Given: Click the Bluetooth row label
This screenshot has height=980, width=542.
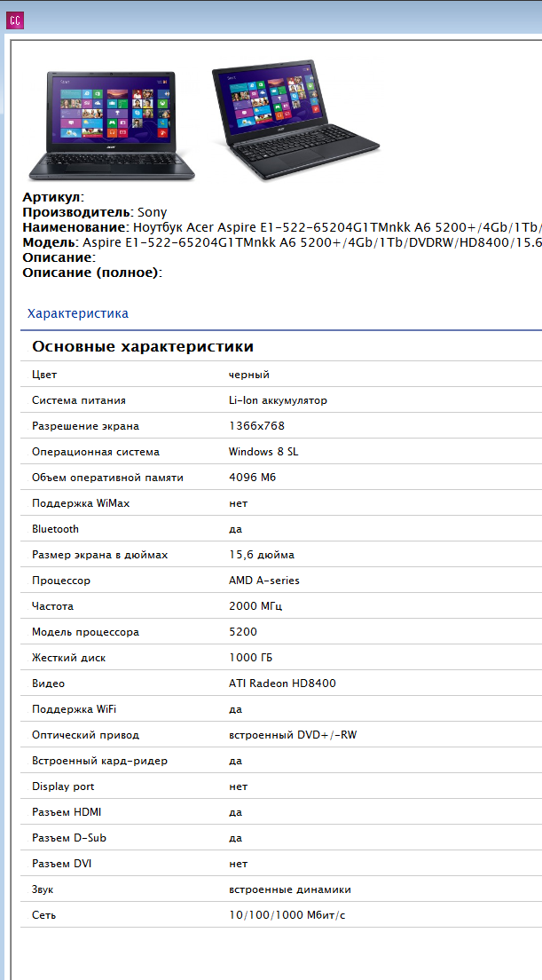Looking at the screenshot, I should click(x=56, y=529).
